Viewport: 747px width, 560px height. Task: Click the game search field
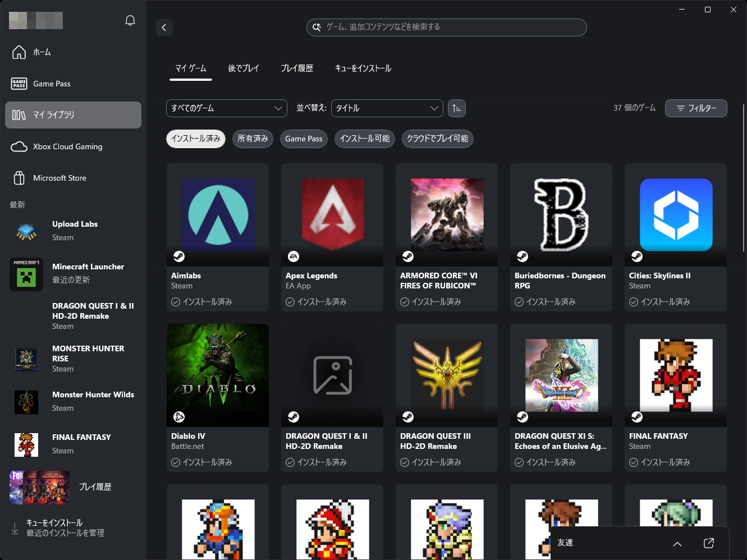446,27
